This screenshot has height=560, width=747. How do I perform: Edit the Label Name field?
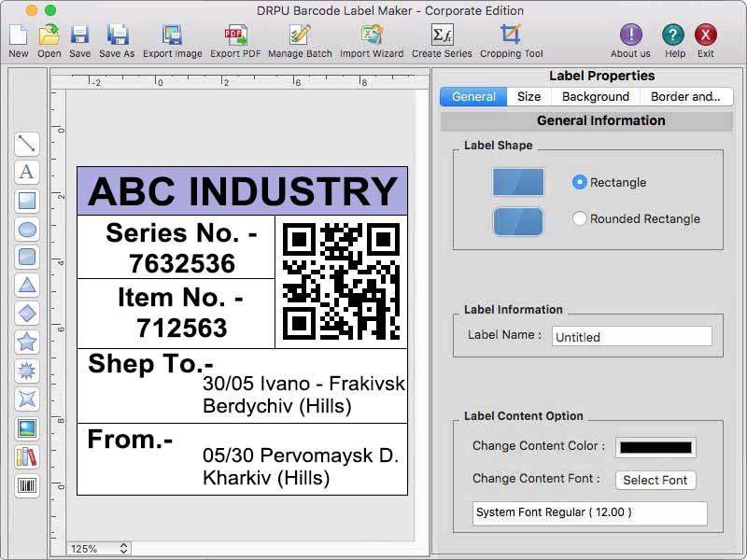(x=631, y=336)
